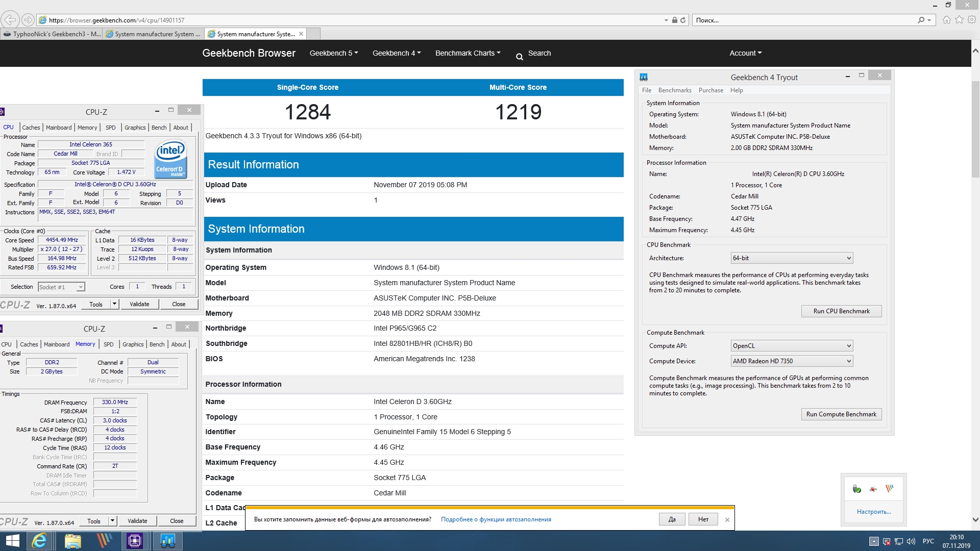Open network tray icon

(x=899, y=541)
